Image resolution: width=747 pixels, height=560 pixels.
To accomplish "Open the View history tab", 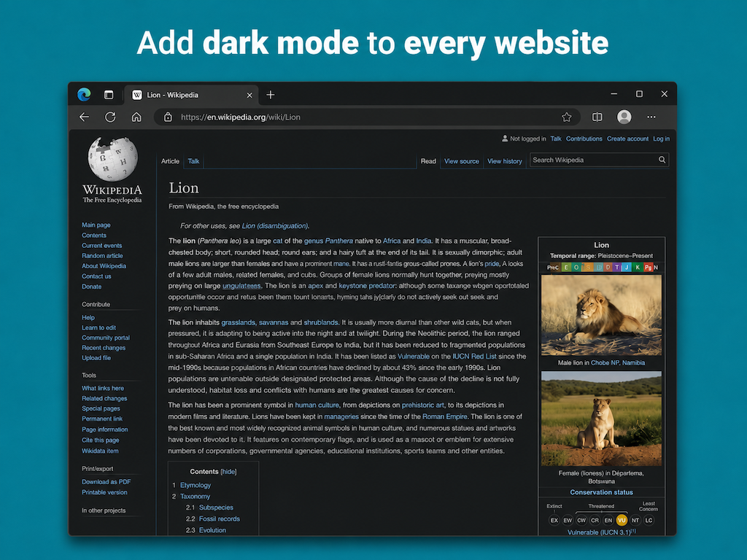I will click(505, 161).
